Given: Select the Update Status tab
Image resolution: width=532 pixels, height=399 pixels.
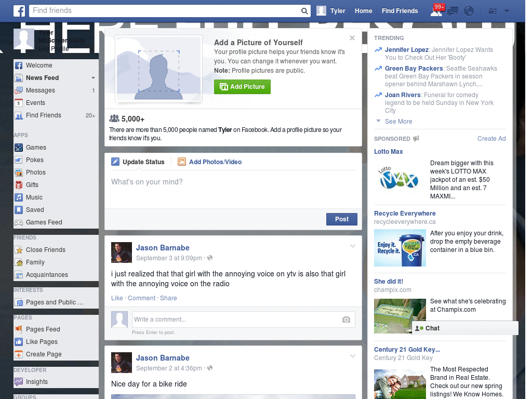Looking at the screenshot, I should coord(138,162).
